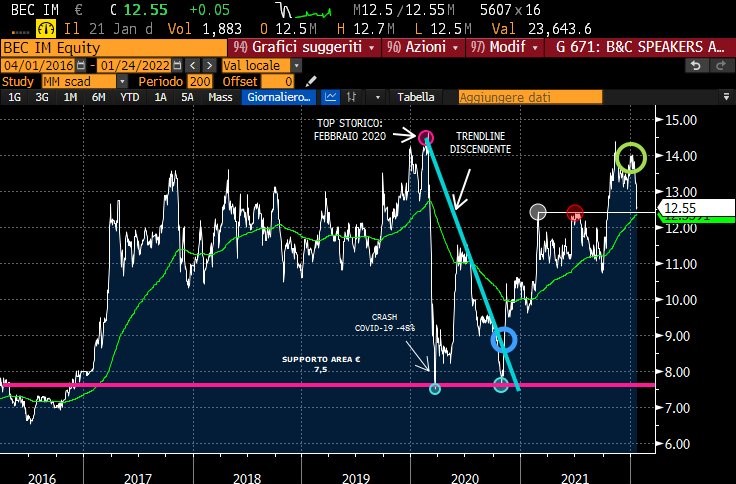The image size is (736, 484).
Task: Select the 6M time range
Action: [x=98, y=97]
